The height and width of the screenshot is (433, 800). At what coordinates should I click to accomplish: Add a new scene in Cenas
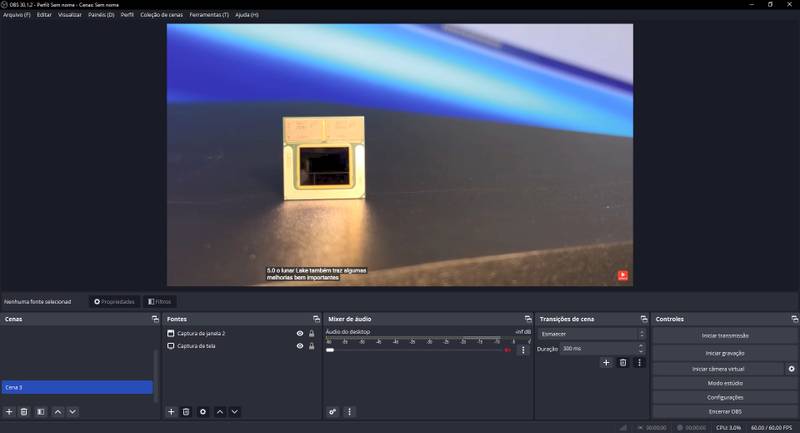(9, 412)
